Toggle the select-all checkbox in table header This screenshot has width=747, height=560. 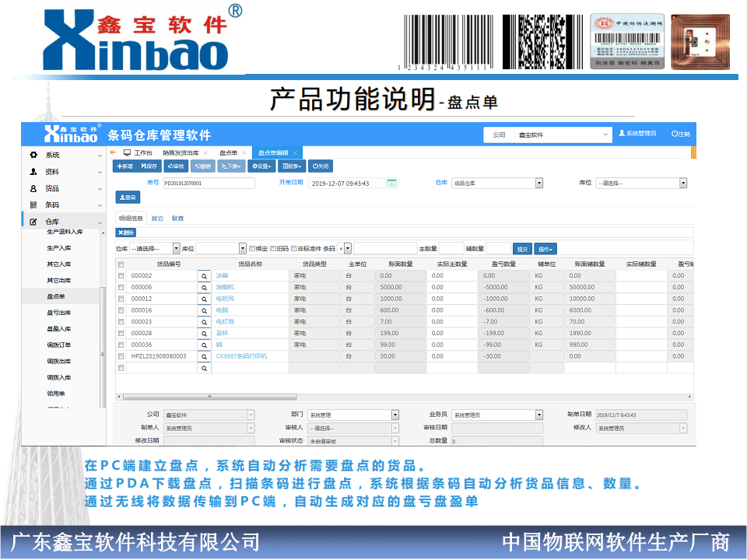[x=121, y=264]
